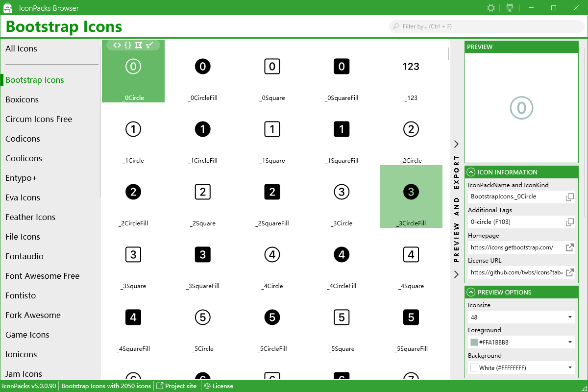Click the vector path copy icon on _0Circle

click(x=139, y=45)
